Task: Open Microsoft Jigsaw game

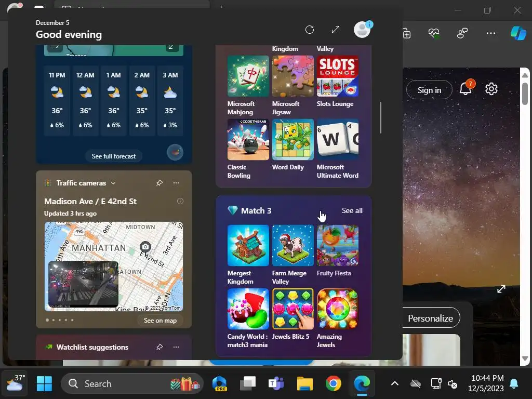Action: tap(293, 76)
